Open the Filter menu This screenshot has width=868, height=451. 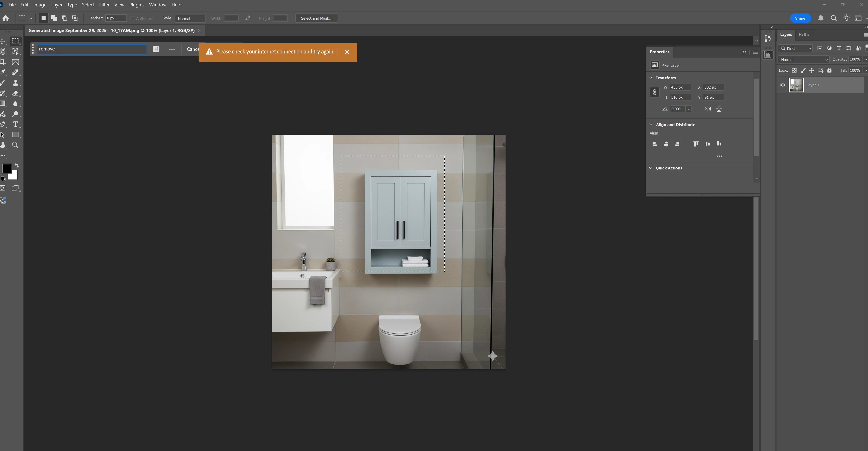104,5
